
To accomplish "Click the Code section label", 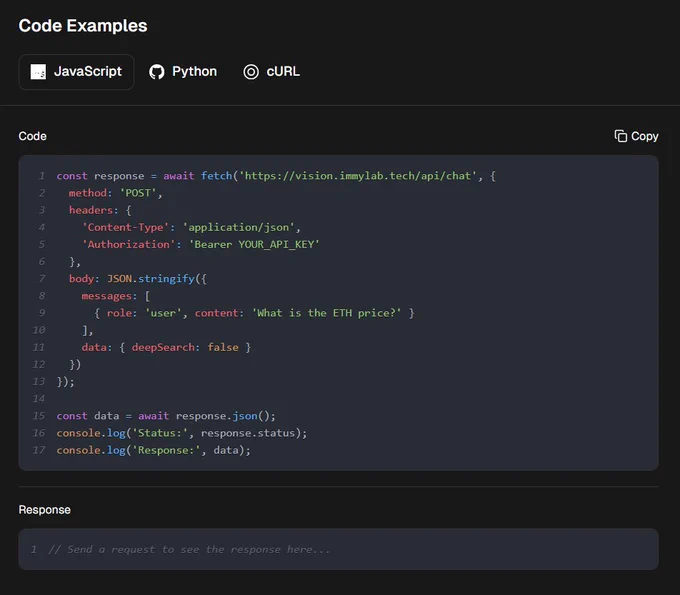I will click(x=33, y=136).
